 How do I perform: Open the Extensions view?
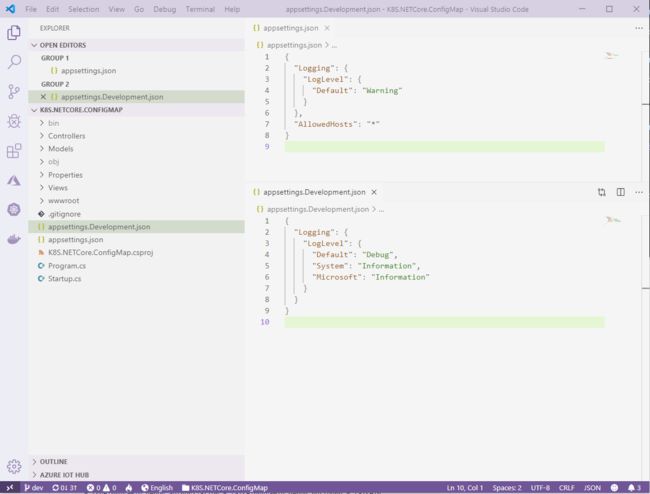tap(14, 151)
